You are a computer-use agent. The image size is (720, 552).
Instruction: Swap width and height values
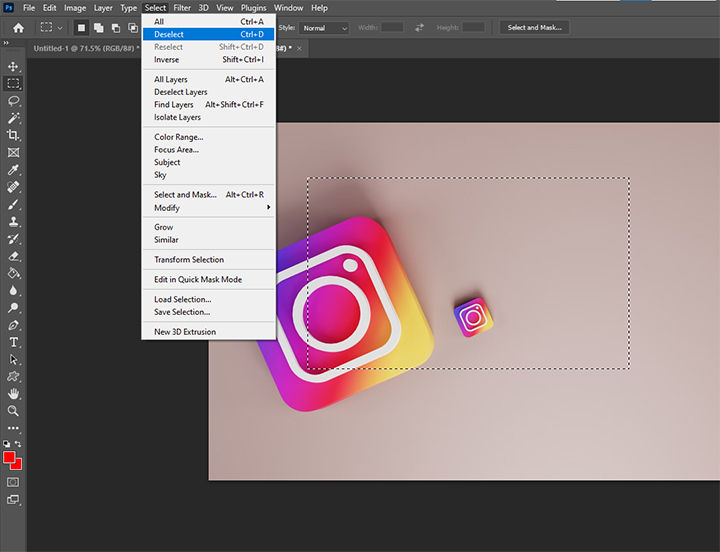click(419, 28)
